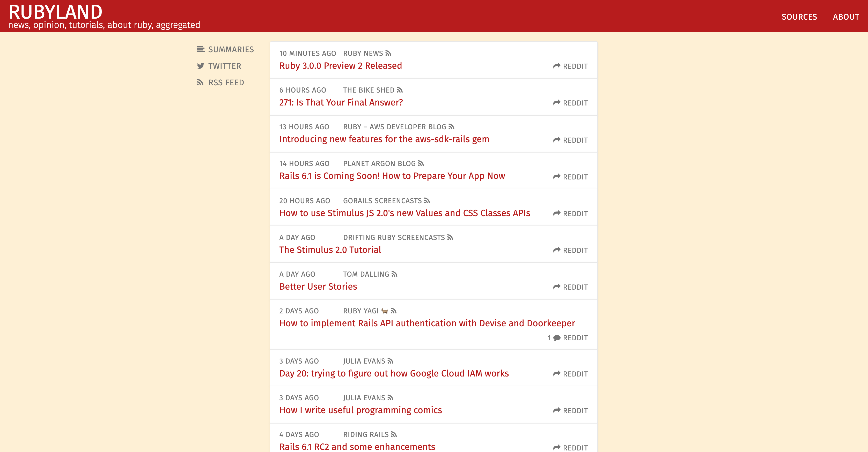
Task: Open Day 20 Google Cloud IAM article
Action: (394, 373)
